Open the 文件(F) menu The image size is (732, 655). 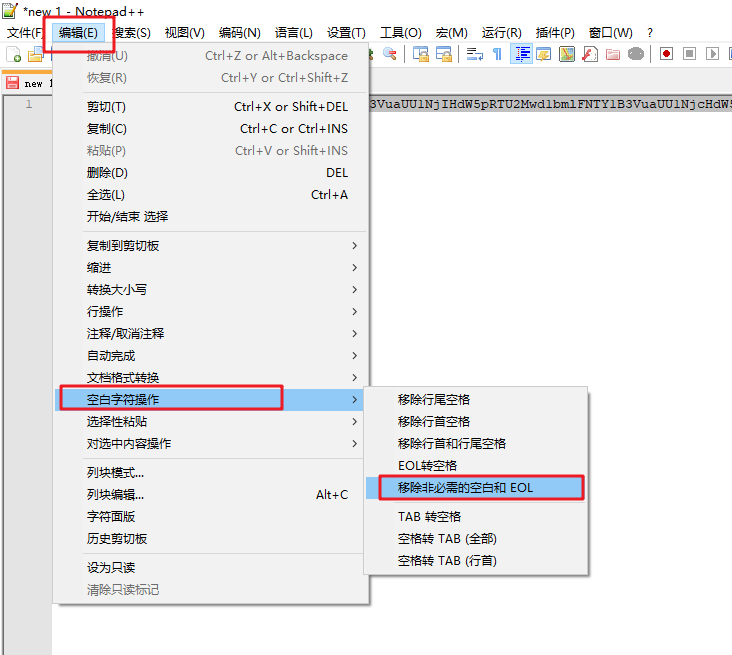pyautogui.click(x=25, y=33)
